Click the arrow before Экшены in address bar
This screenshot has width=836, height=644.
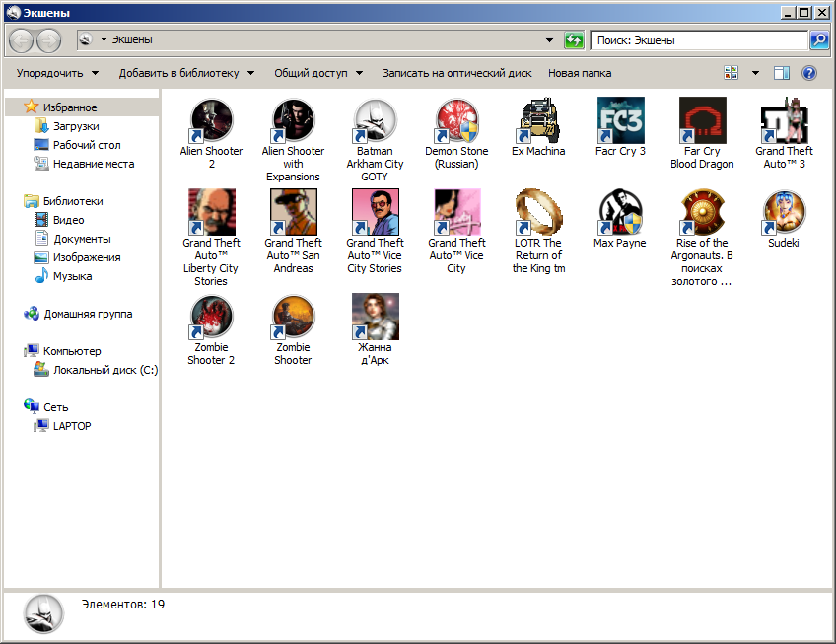(104, 40)
